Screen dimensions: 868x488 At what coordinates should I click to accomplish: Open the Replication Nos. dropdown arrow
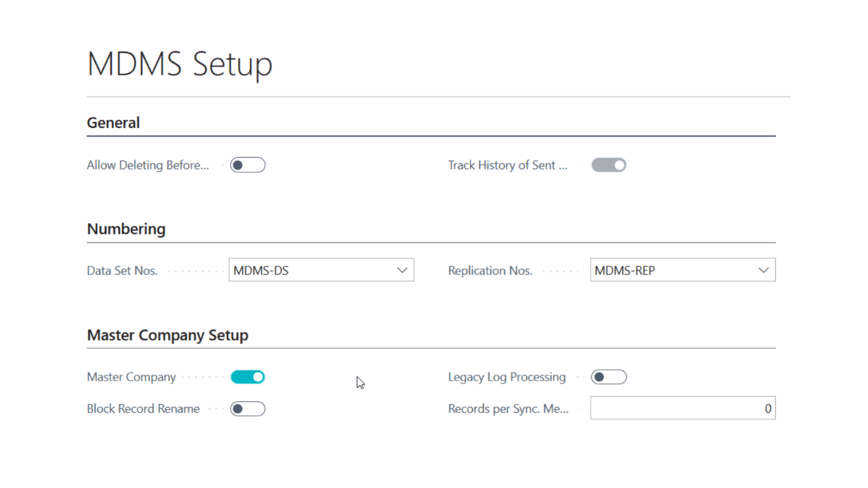[763, 270]
